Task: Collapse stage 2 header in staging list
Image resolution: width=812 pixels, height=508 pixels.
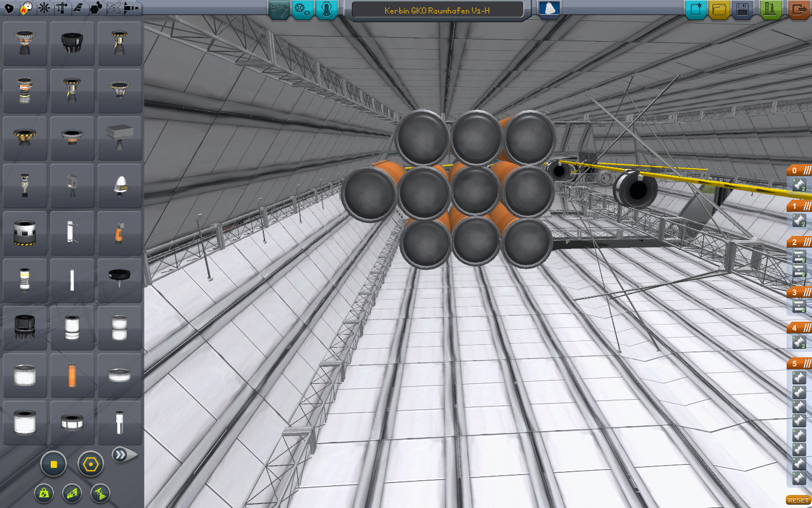Action: [799, 242]
